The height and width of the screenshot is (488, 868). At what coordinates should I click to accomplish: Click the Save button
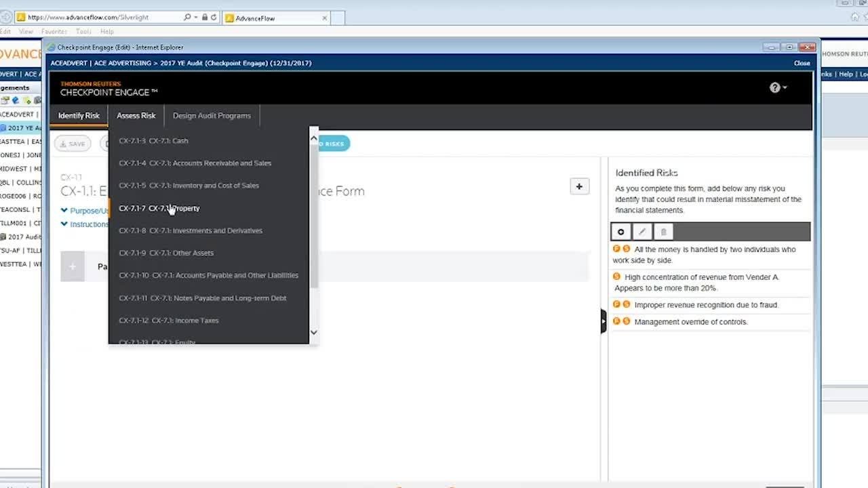click(73, 144)
